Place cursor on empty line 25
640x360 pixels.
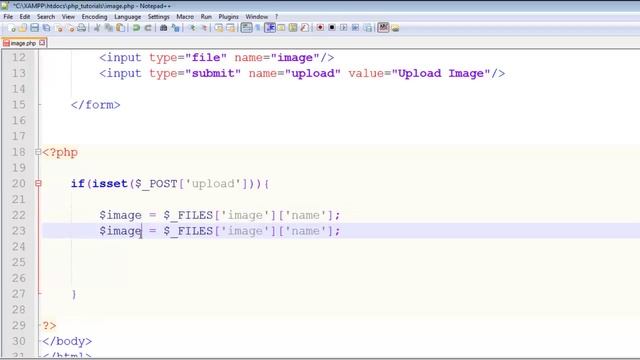click(x=341, y=262)
